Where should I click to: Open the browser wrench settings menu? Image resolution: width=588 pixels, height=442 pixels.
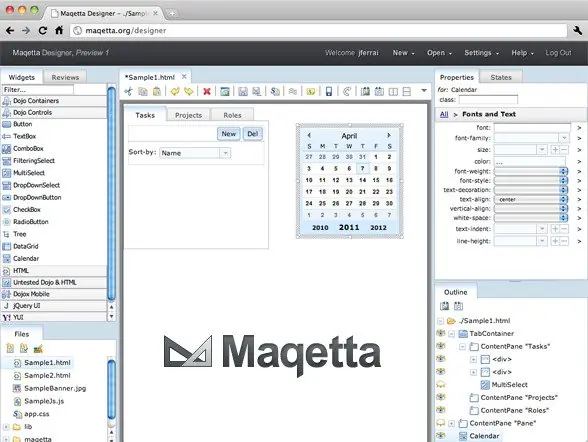[x=578, y=30]
